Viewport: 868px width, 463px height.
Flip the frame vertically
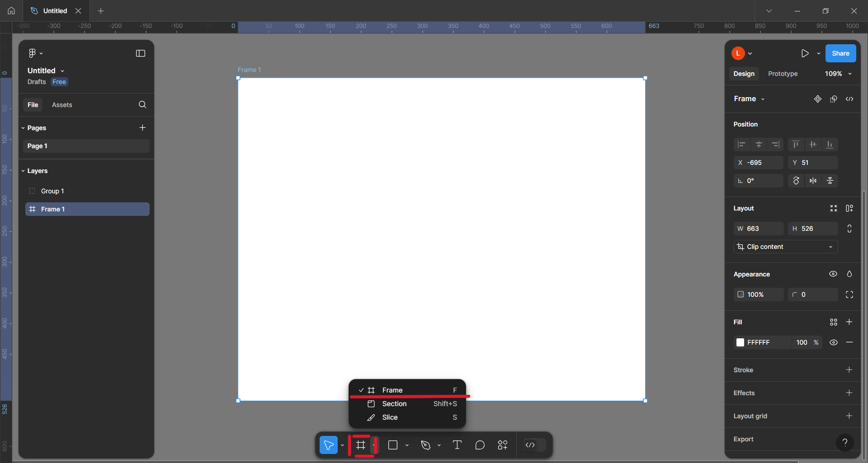(x=830, y=181)
